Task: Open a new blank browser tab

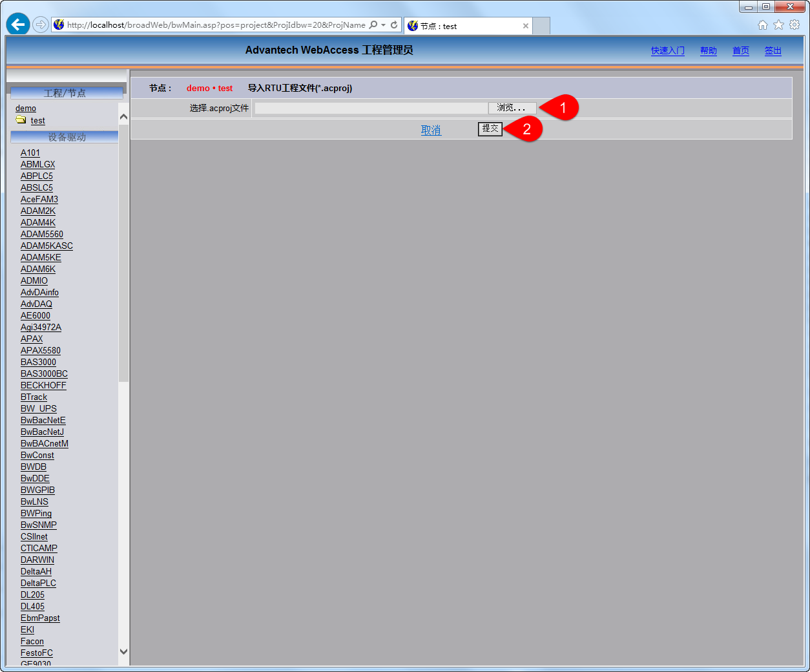Action: 541,26
